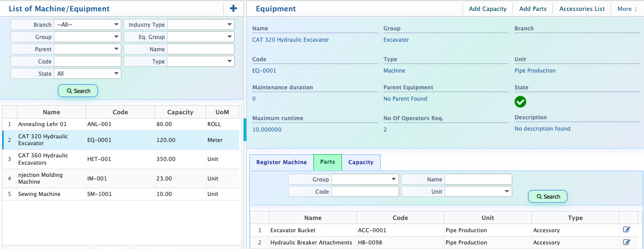Click the machine list Code column header
This screenshot has height=249, width=644.
pyautogui.click(x=120, y=112)
